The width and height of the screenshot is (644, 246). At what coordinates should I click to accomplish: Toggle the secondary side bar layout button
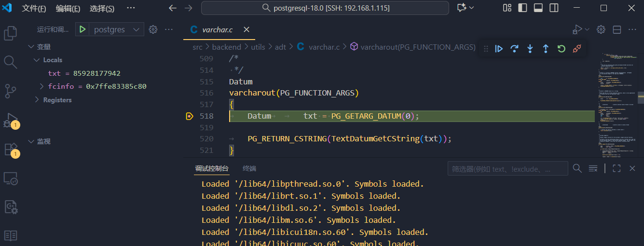tap(554, 8)
